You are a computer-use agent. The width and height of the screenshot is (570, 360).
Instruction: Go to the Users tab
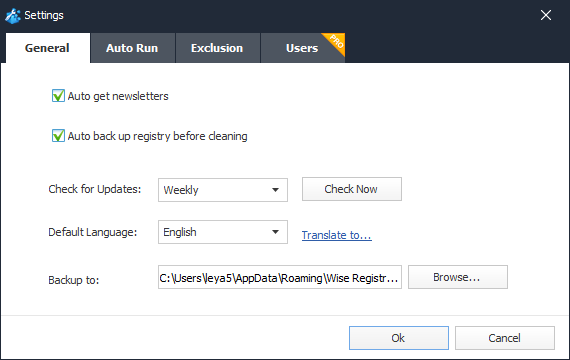(302, 48)
